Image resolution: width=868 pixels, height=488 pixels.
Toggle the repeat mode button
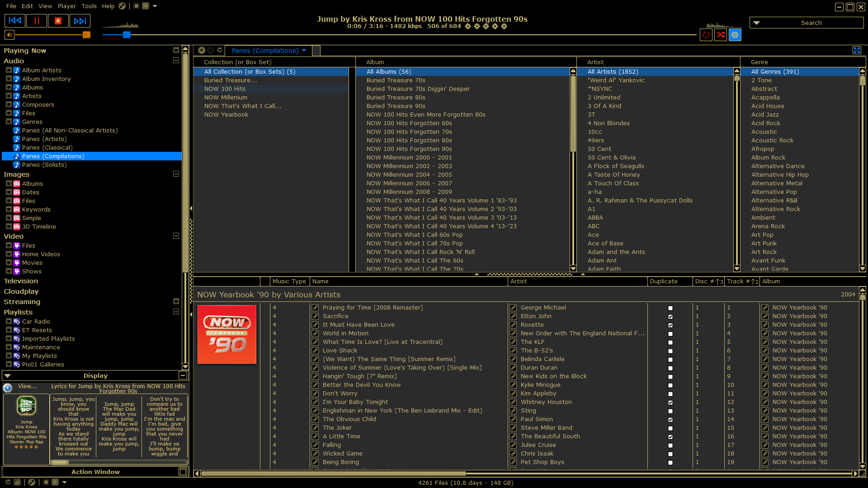[706, 35]
